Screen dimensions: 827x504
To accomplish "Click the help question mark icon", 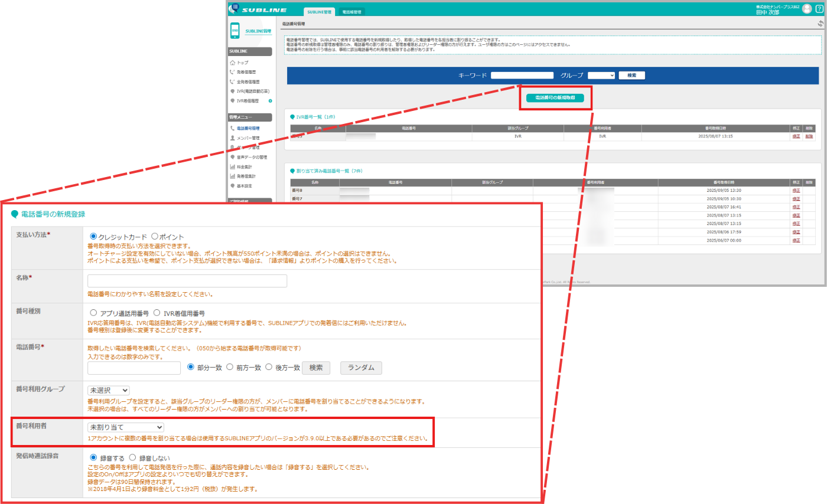I will pos(819,8).
